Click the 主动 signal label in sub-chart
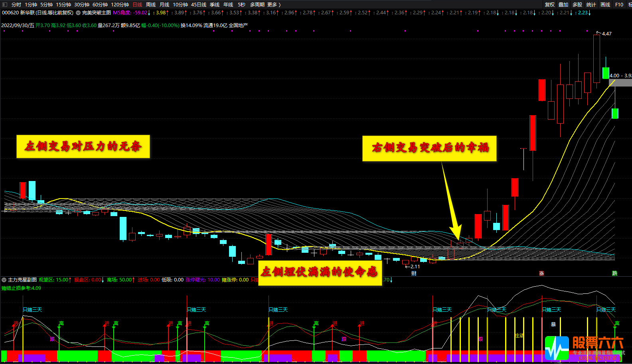This screenshot has height=364, width=632. (x=519, y=336)
